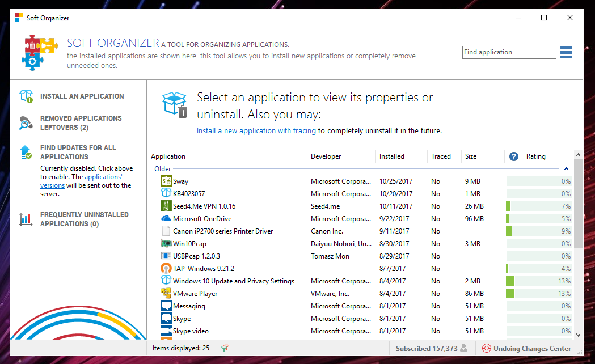Viewport: 595px width, 364px height.
Task: Click the Messaging row name
Action: (189, 306)
